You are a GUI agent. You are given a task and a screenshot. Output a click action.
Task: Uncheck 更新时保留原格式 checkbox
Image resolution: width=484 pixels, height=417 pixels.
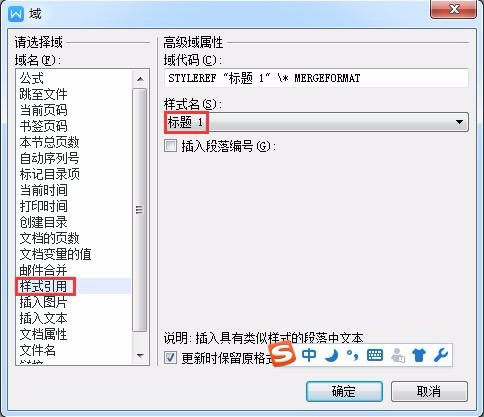170,358
